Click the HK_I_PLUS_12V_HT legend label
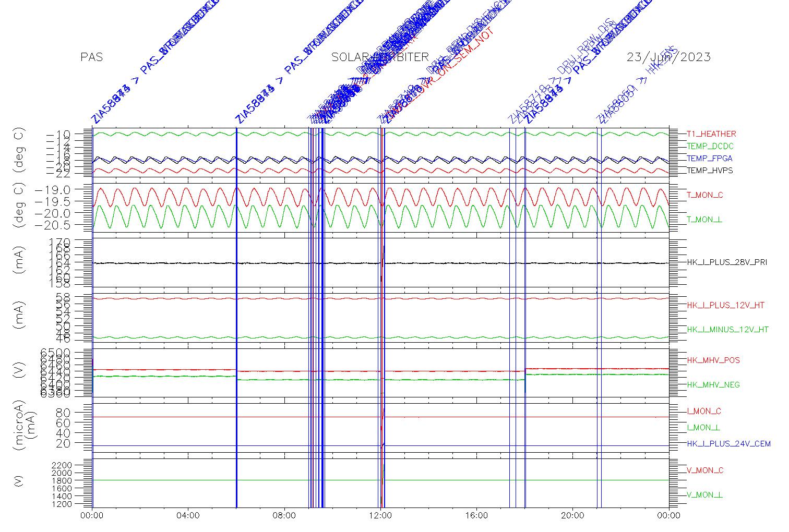Viewport: 789px width, 532px height. point(726,305)
